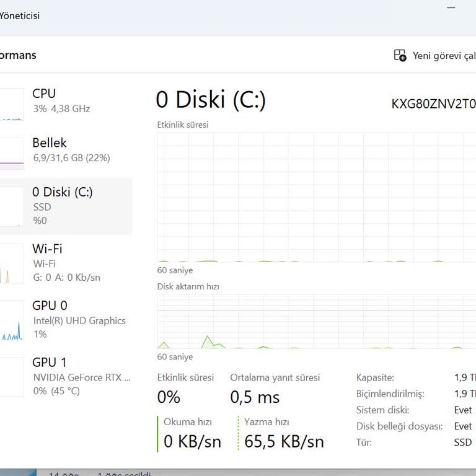This screenshot has height=476, width=476.
Task: Click the GPU 1 mini graph thumbnail
Action: (12, 377)
